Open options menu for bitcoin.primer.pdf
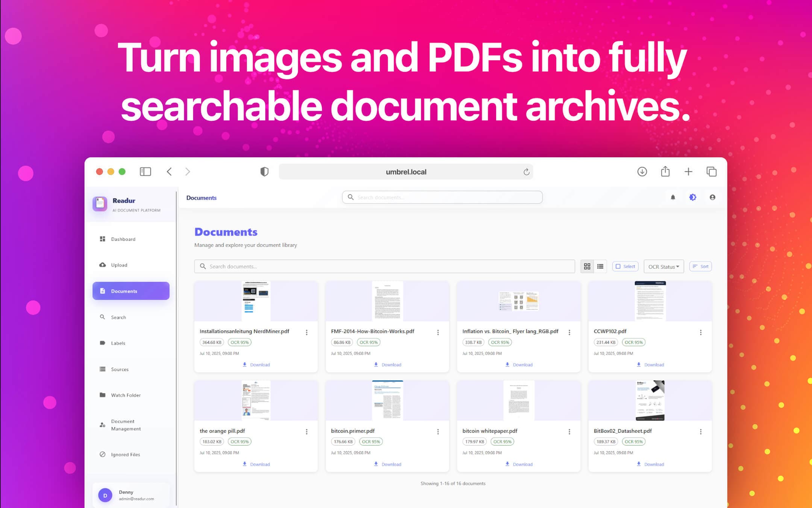 coord(438,432)
